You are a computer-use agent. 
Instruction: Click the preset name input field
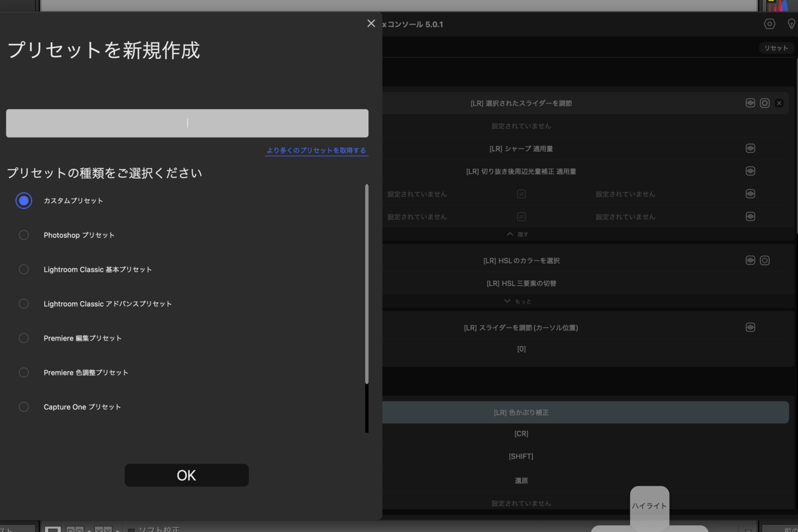187,123
